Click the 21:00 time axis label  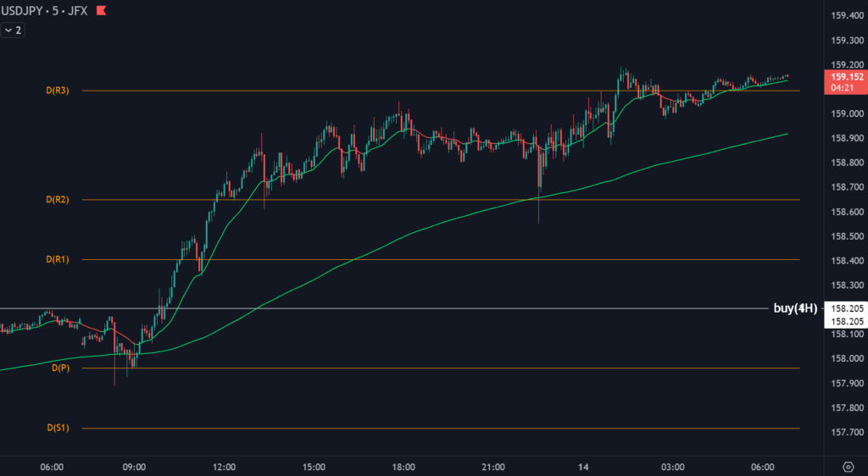tap(493, 467)
